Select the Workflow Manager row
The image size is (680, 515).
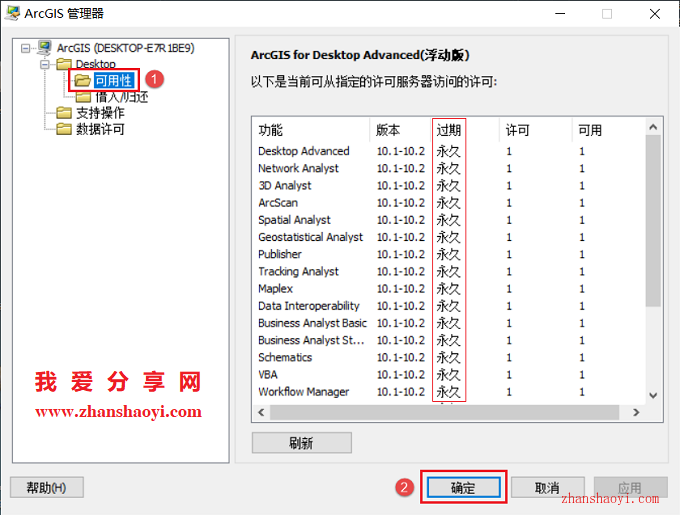[449, 392]
